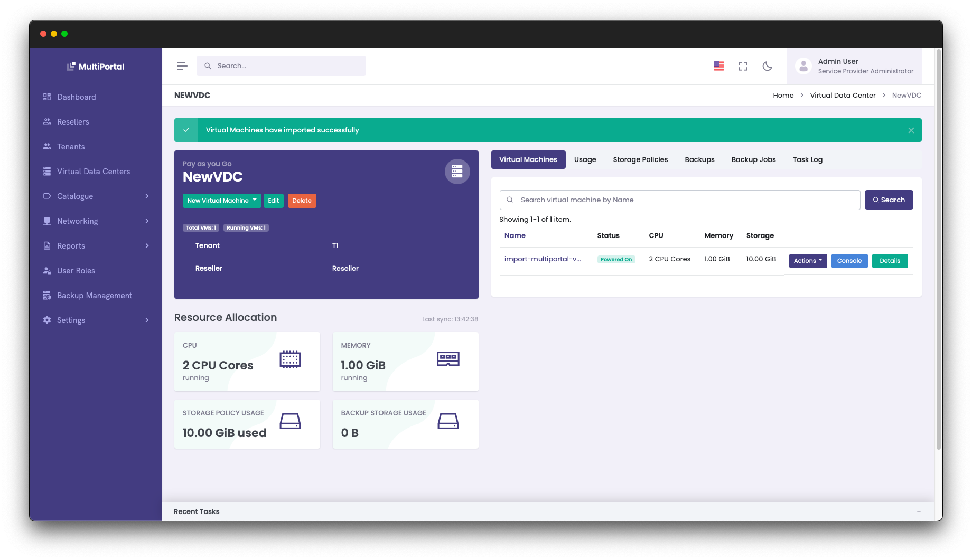Image resolution: width=972 pixels, height=560 pixels.
Task: Click the Admin User avatar icon
Action: (x=803, y=66)
